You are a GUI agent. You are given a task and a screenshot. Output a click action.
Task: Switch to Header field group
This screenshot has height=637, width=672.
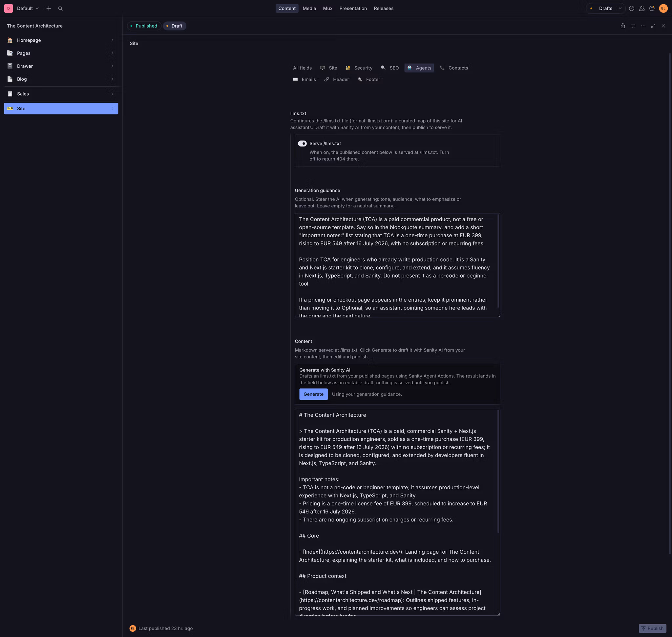pos(337,79)
